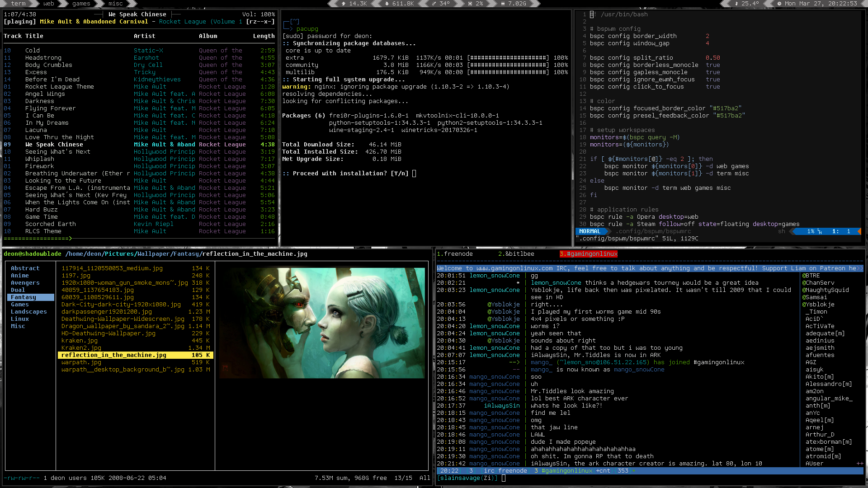Select the kraken.jpg file
This screenshot has width=868, height=488.
(80, 341)
